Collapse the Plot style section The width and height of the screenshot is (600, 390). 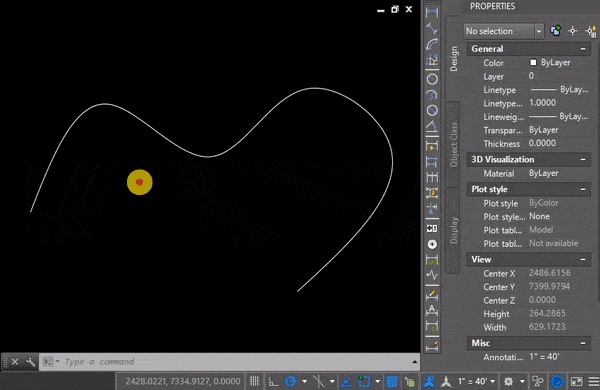click(583, 189)
